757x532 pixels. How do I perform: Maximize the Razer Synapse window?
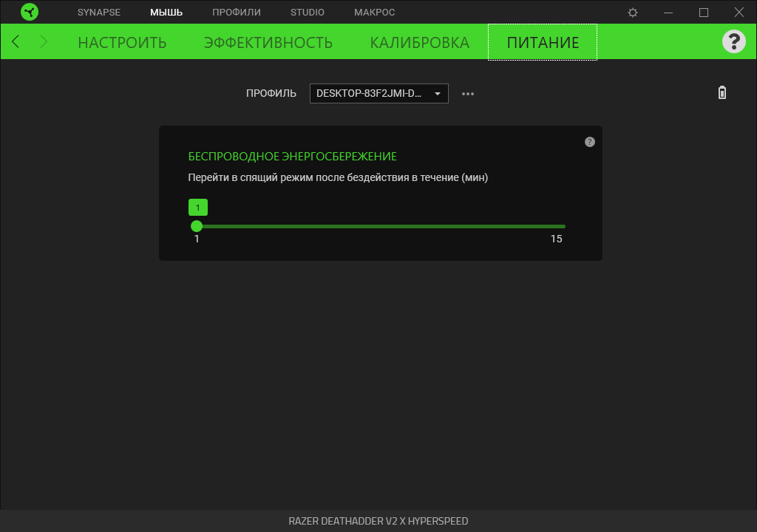click(x=704, y=13)
